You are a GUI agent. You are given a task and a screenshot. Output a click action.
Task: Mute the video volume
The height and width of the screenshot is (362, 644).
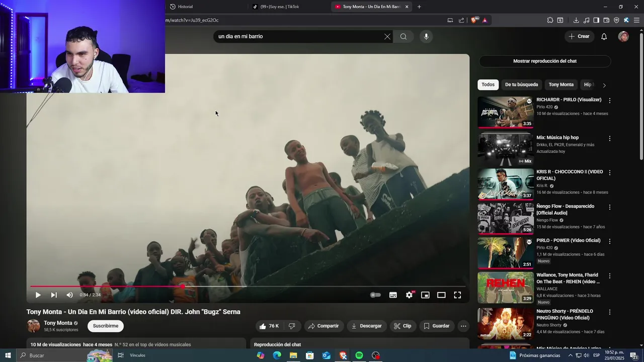[69, 295]
